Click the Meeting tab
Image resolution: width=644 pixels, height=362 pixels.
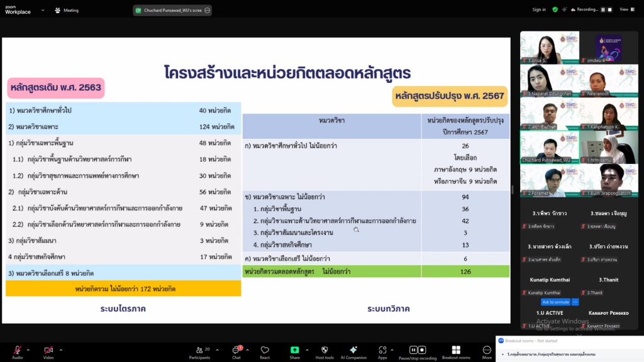click(x=67, y=10)
